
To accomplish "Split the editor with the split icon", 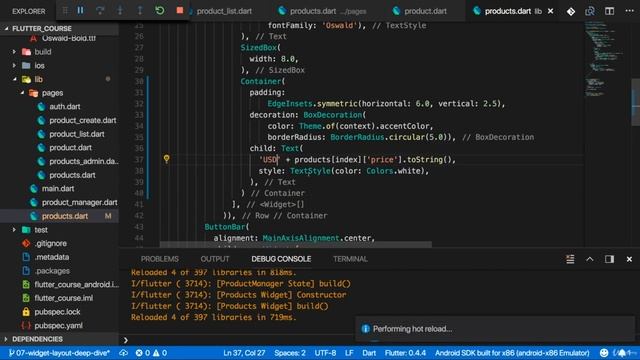I will tap(609, 11).
